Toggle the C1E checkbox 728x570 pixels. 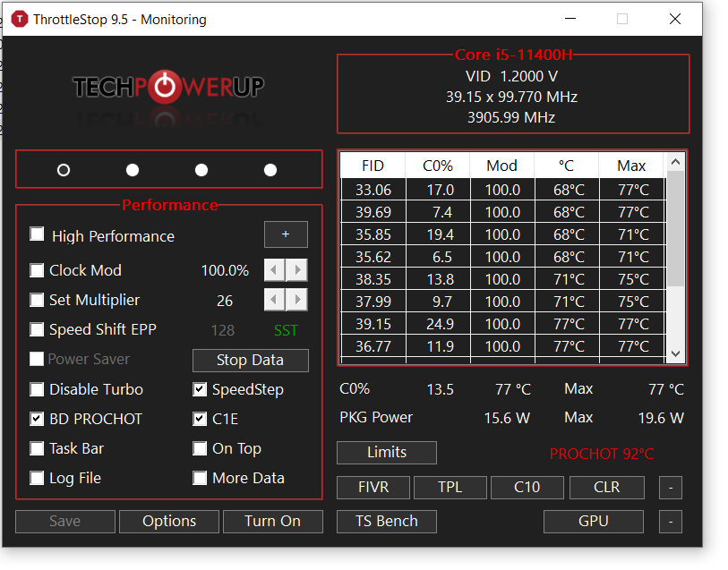click(x=200, y=420)
